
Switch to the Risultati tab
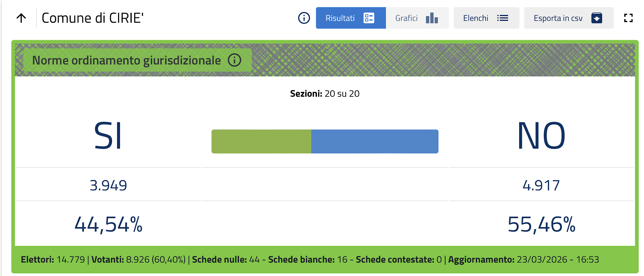tap(340, 18)
